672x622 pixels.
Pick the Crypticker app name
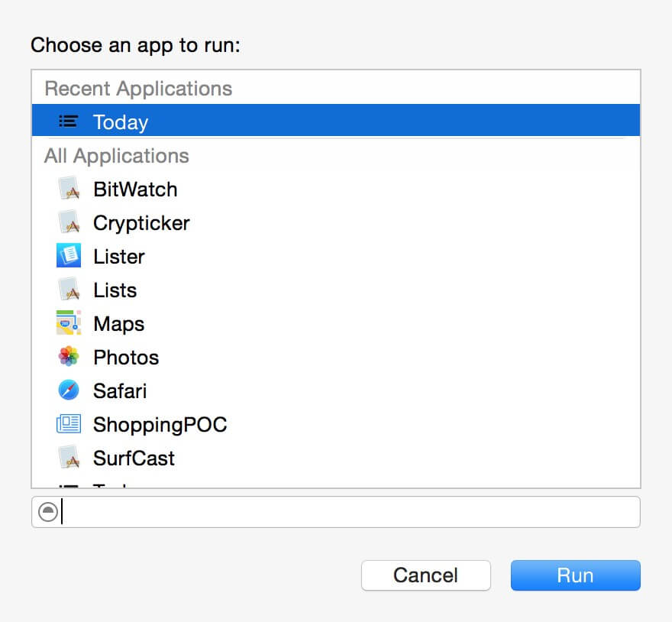click(141, 223)
